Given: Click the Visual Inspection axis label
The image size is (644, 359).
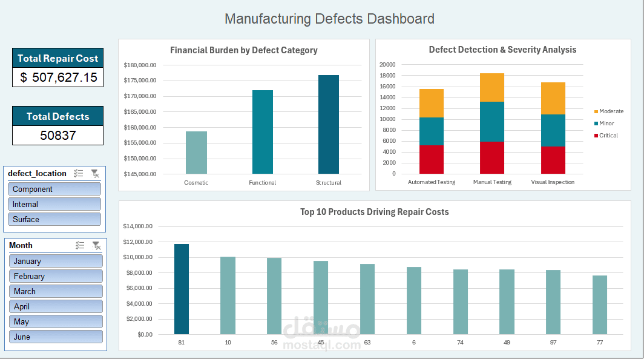Looking at the screenshot, I should tap(553, 182).
